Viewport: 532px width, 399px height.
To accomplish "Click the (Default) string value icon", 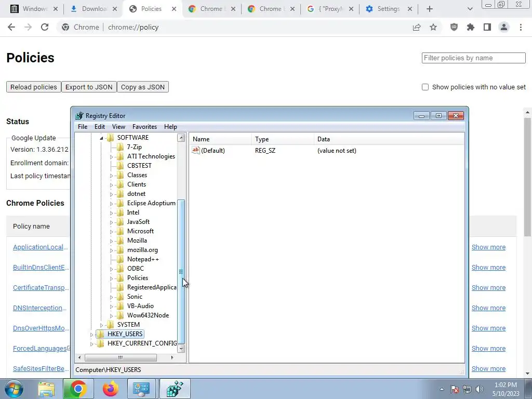I will click(x=196, y=150).
